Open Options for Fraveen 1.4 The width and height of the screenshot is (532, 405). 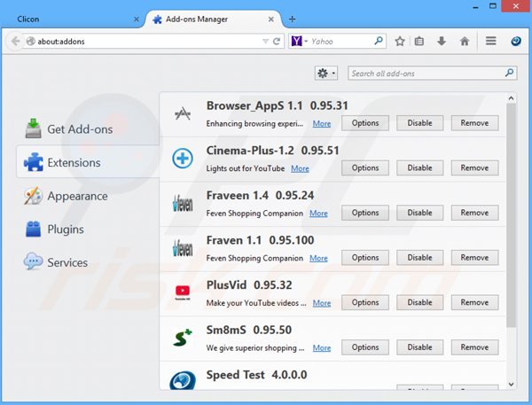pos(365,213)
